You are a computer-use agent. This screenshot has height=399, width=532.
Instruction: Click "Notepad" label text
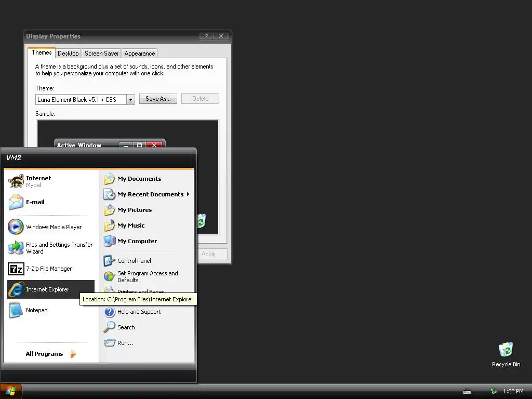tap(37, 310)
